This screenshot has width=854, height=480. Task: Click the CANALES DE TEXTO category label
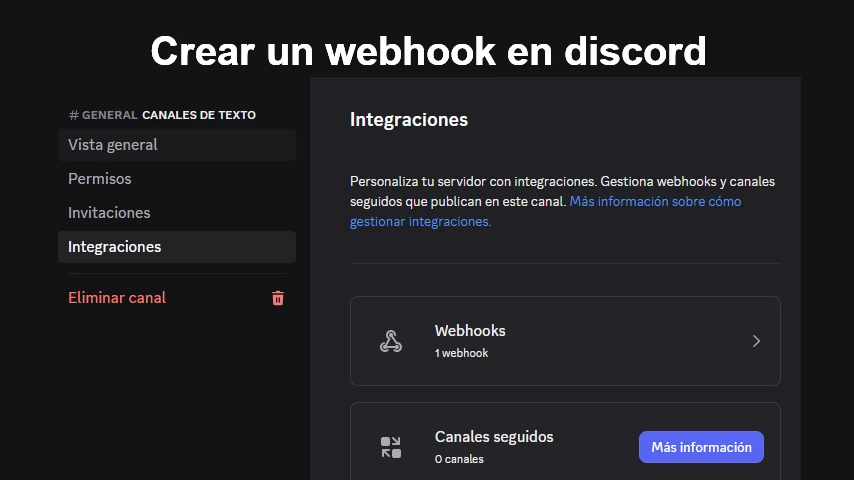click(x=199, y=115)
